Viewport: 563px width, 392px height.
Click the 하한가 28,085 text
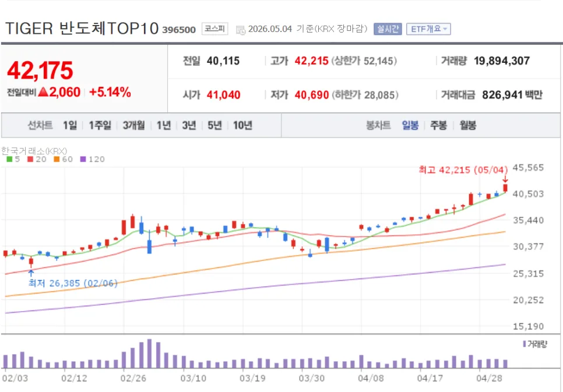(365, 95)
